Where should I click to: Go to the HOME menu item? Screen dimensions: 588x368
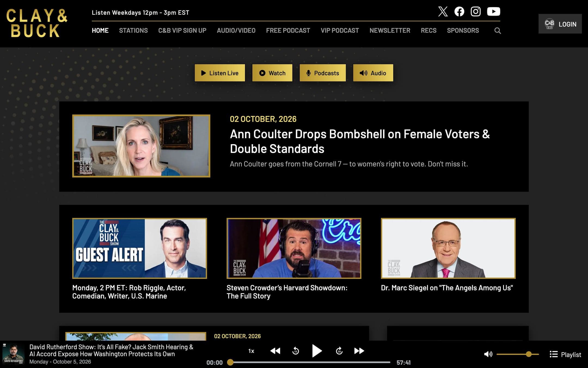pos(100,31)
